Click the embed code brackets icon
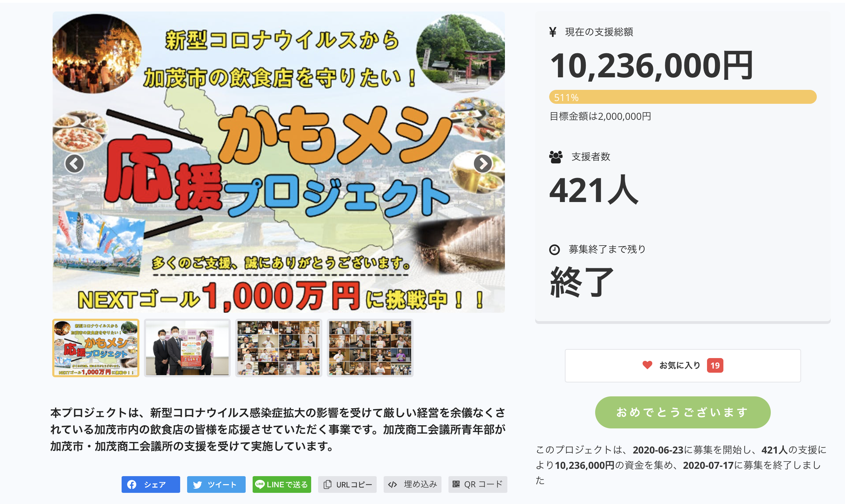The width and height of the screenshot is (845, 504). pos(392,484)
